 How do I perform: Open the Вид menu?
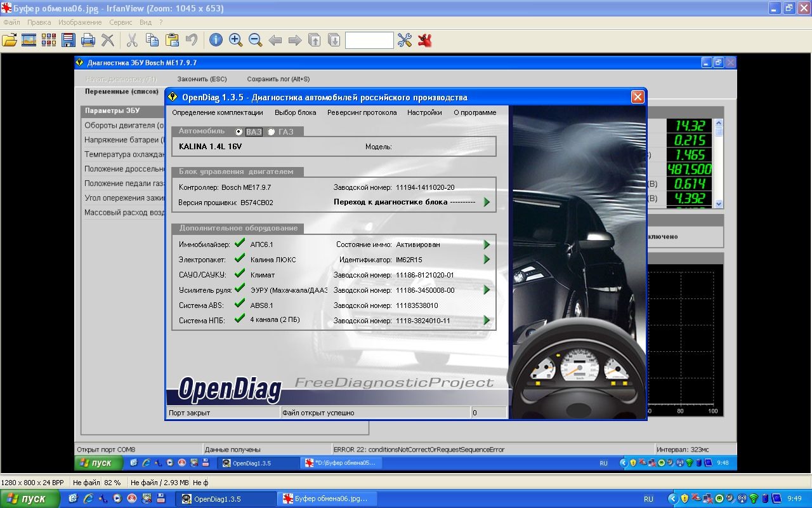pos(145,22)
